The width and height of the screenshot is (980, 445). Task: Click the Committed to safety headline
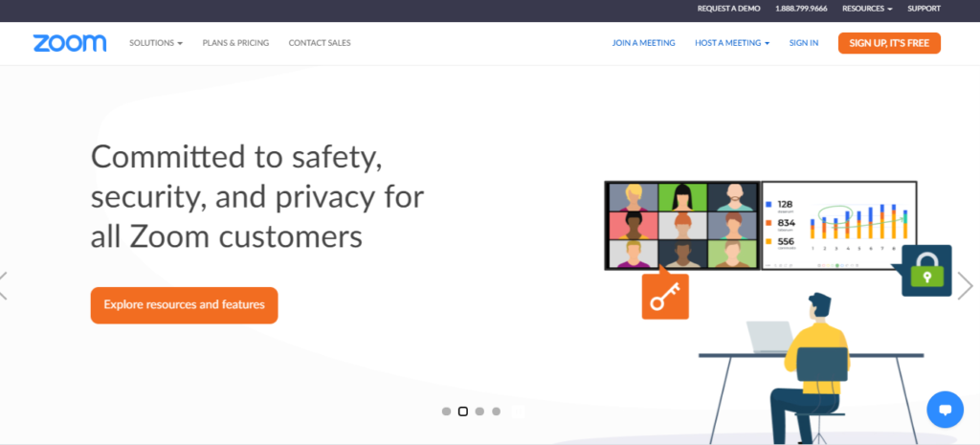pyautogui.click(x=257, y=196)
